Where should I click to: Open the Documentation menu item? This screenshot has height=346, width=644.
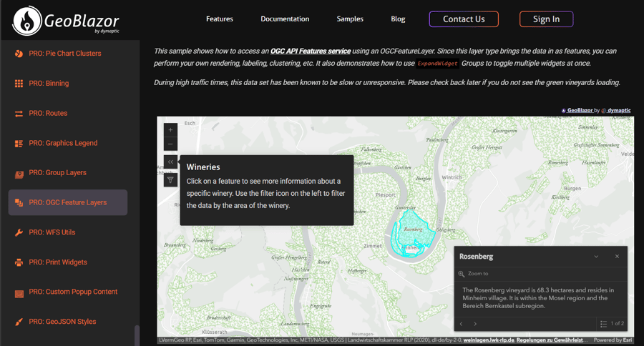click(x=285, y=19)
